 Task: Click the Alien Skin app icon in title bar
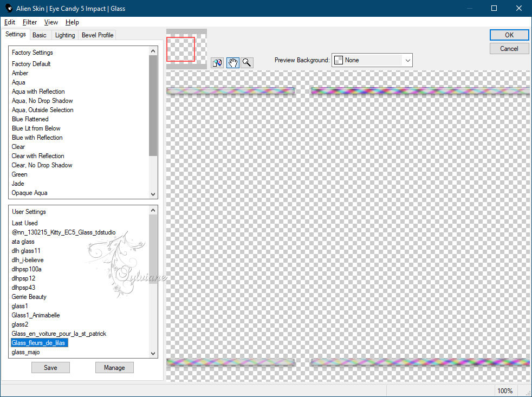point(9,8)
